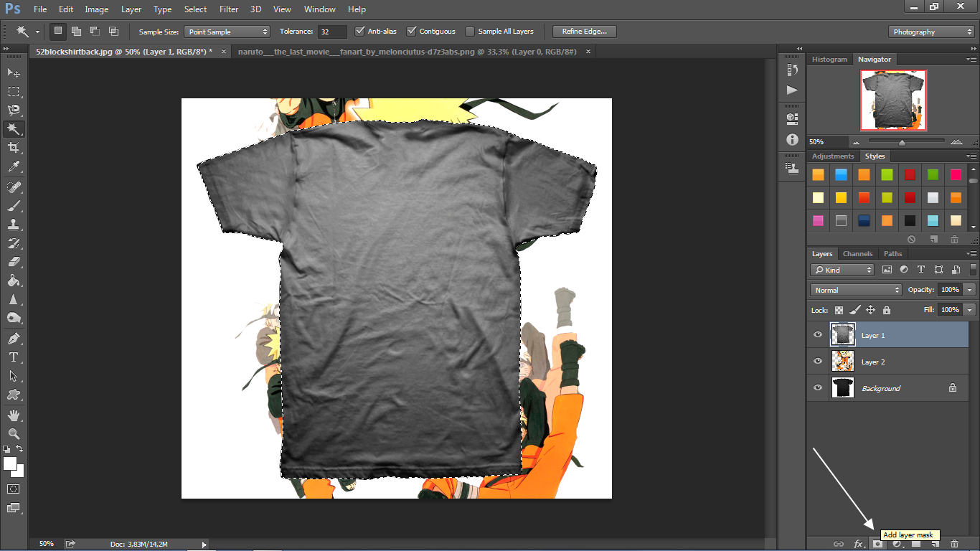Screen dimensions: 980x551
Task: Select the Clone Stamp tool
Action: pyautogui.click(x=14, y=224)
